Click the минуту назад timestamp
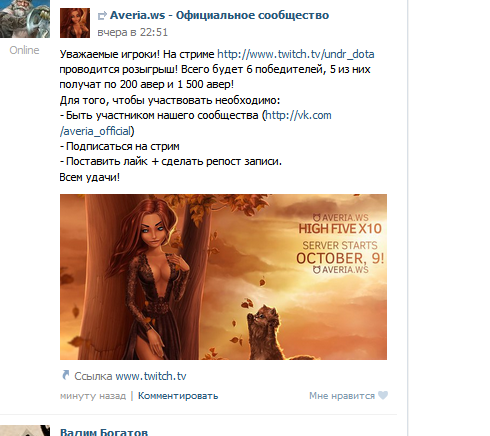This screenshot has height=436, width=490. pyautogui.click(x=93, y=396)
